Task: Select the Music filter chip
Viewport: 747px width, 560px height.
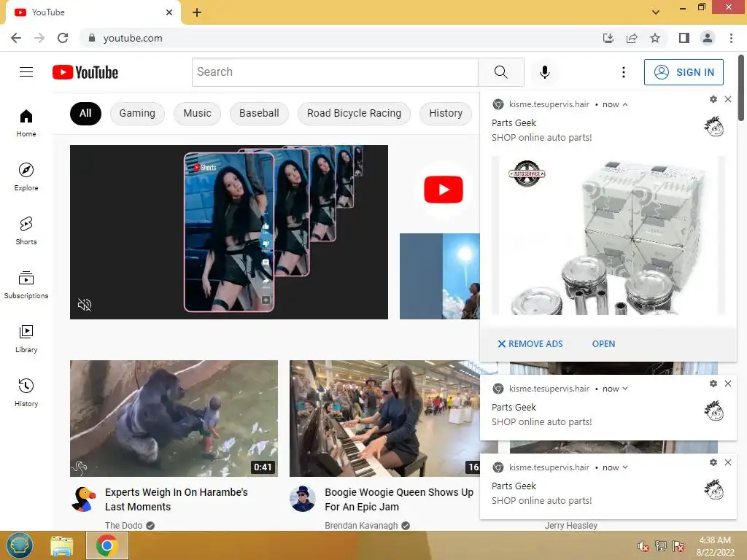Action: coord(197,113)
